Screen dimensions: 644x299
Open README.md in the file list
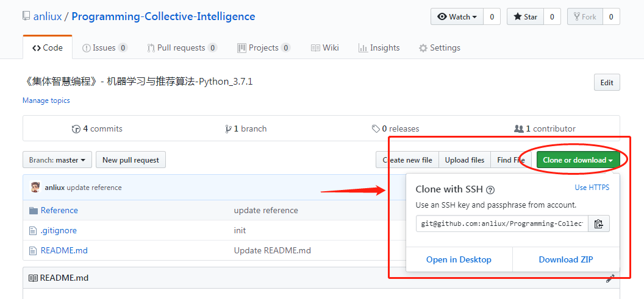(x=64, y=250)
